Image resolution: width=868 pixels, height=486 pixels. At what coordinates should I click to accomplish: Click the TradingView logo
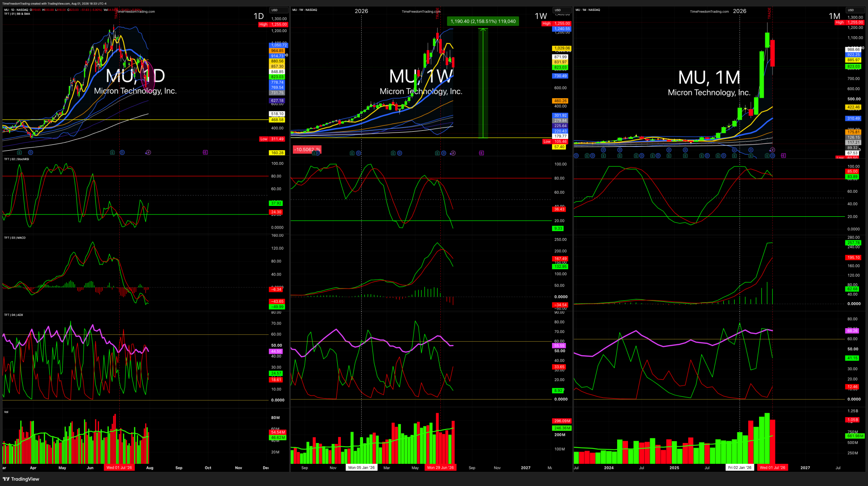[x=21, y=479]
